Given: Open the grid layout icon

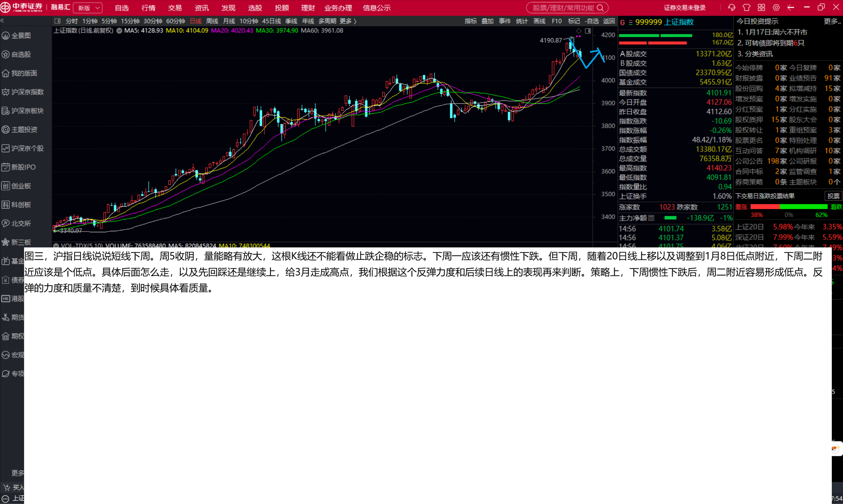Looking at the screenshot, I should (x=761, y=8).
